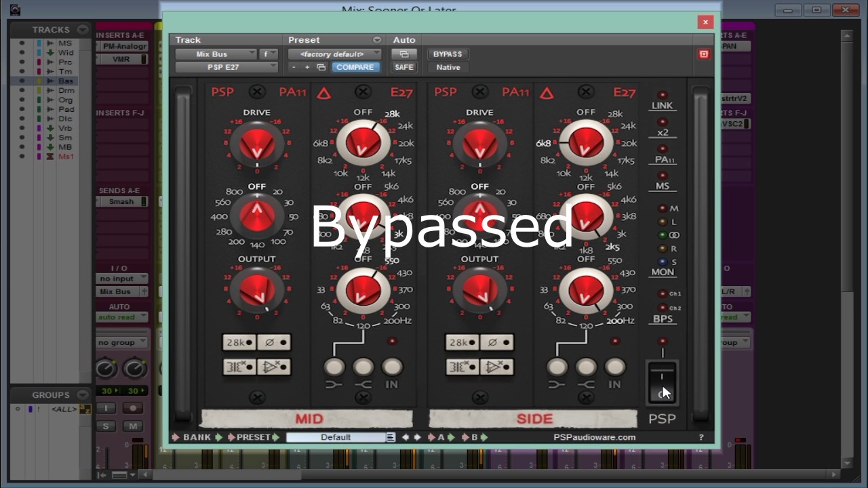Open the factory default preset dropdown
The height and width of the screenshot is (488, 868).
point(335,54)
